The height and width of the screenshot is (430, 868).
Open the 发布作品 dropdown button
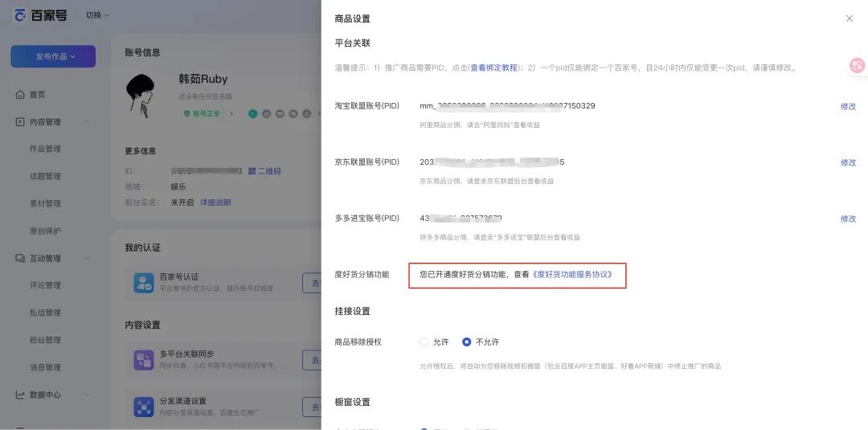53,56
